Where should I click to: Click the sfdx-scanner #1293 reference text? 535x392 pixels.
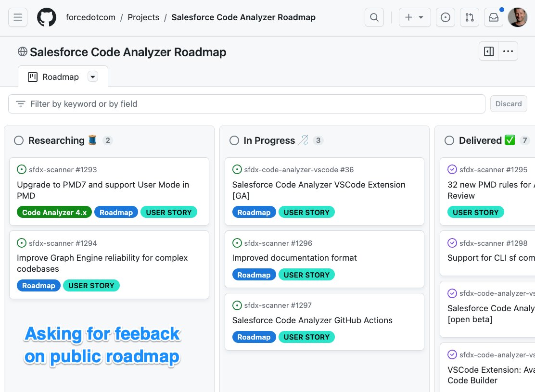(x=63, y=169)
